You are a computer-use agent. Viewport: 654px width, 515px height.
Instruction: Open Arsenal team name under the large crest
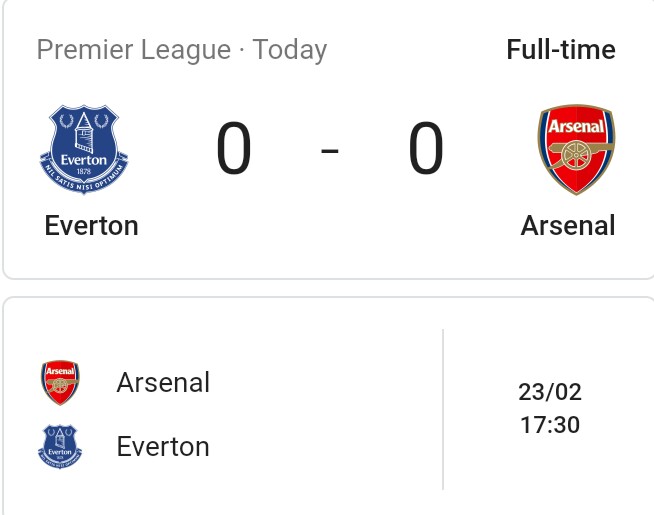coord(568,225)
